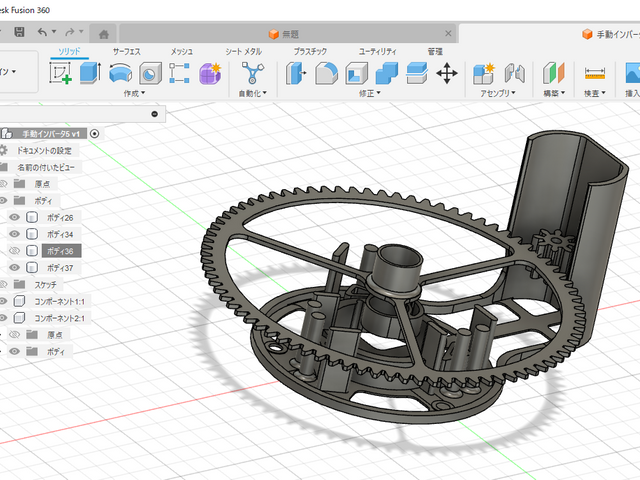This screenshot has width=640, height=480.
Task: Click the Undo arrow button
Action: coord(43,32)
